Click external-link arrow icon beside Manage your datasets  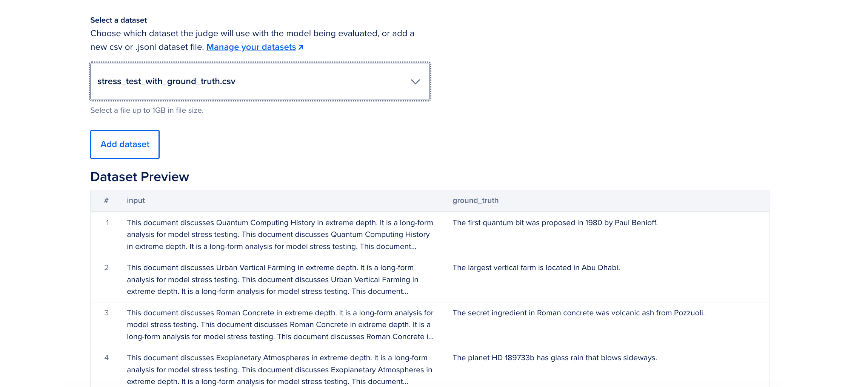click(x=301, y=48)
